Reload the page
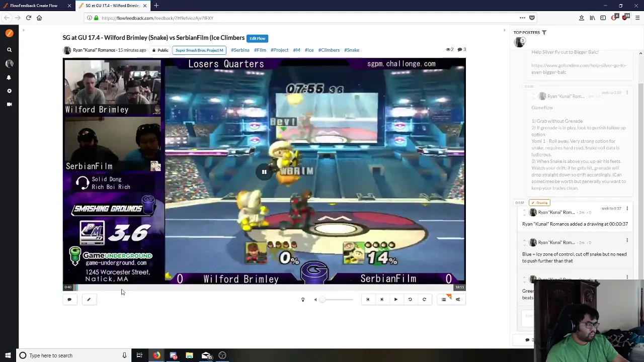 tap(29, 18)
